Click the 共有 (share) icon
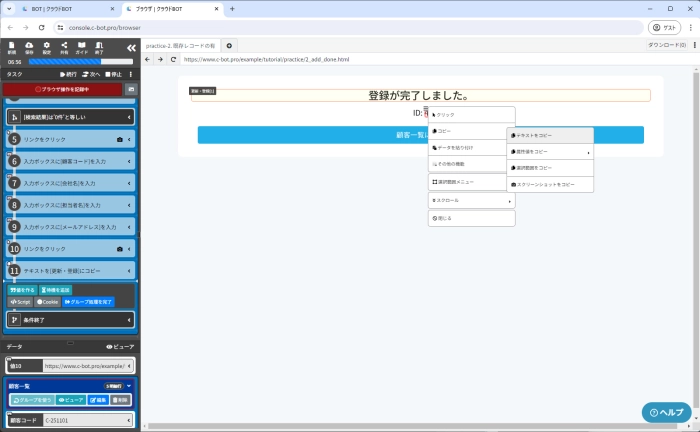 pyautogui.click(x=64, y=47)
